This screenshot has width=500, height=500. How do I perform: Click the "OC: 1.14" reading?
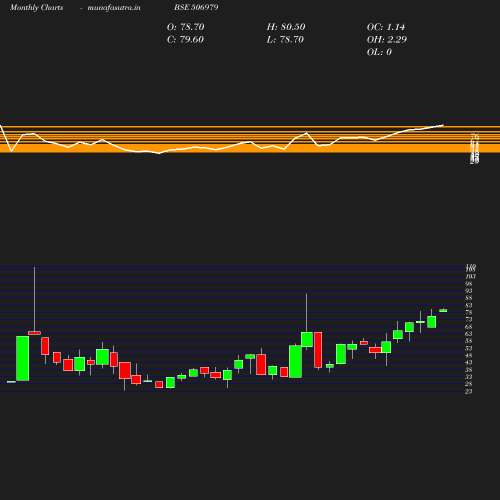(x=386, y=27)
